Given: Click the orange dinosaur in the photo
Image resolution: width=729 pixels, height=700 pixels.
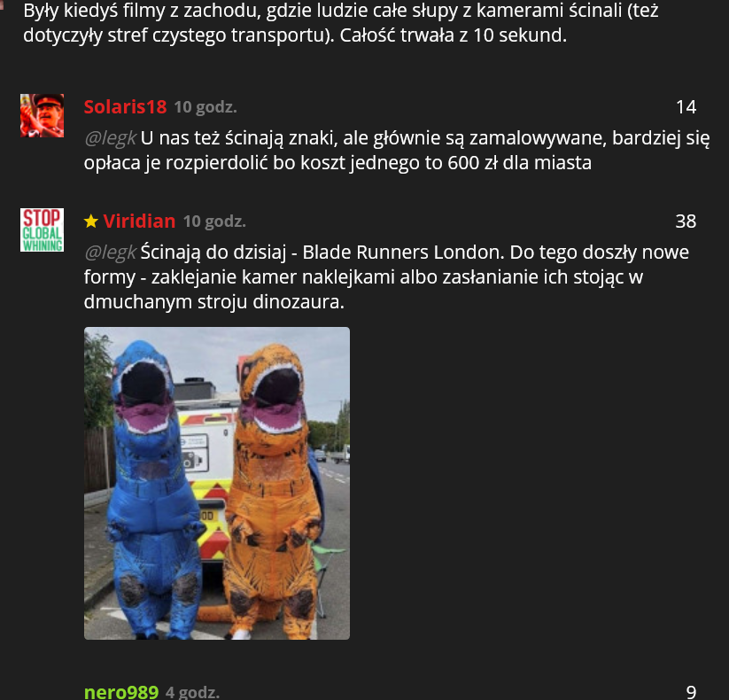Looking at the screenshot, I should 275,491.
